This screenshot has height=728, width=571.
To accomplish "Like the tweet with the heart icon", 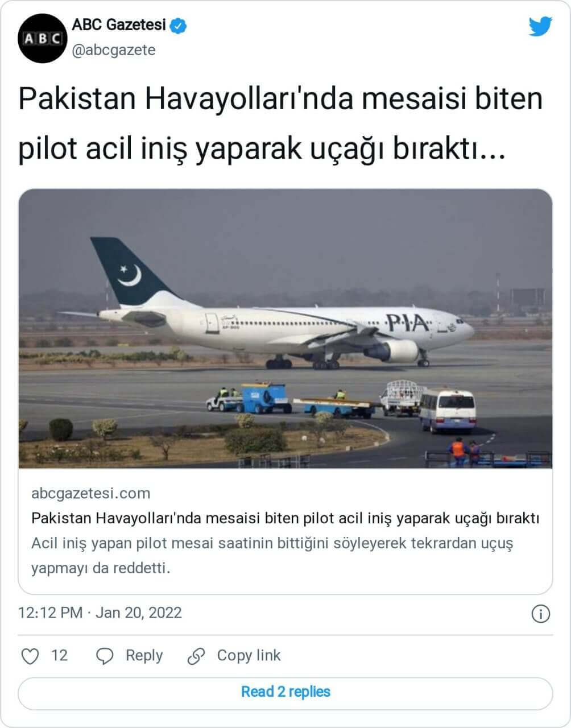I will 30,656.
